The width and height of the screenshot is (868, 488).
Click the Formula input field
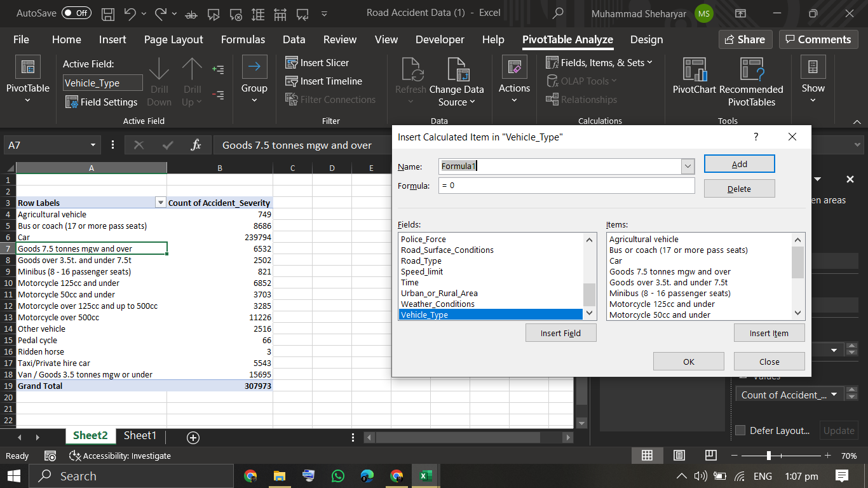click(x=566, y=186)
